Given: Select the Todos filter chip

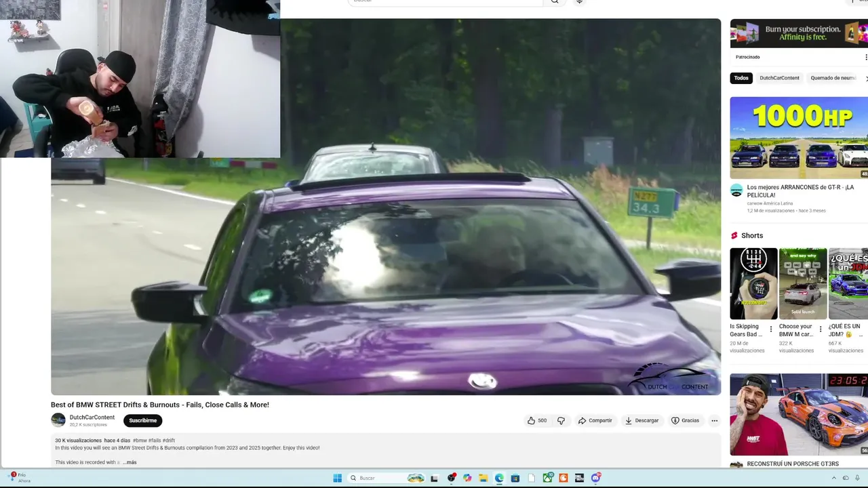Looking at the screenshot, I should click(x=741, y=78).
